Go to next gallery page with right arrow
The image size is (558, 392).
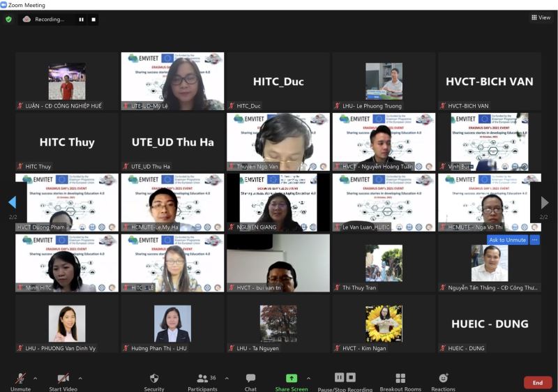point(545,202)
